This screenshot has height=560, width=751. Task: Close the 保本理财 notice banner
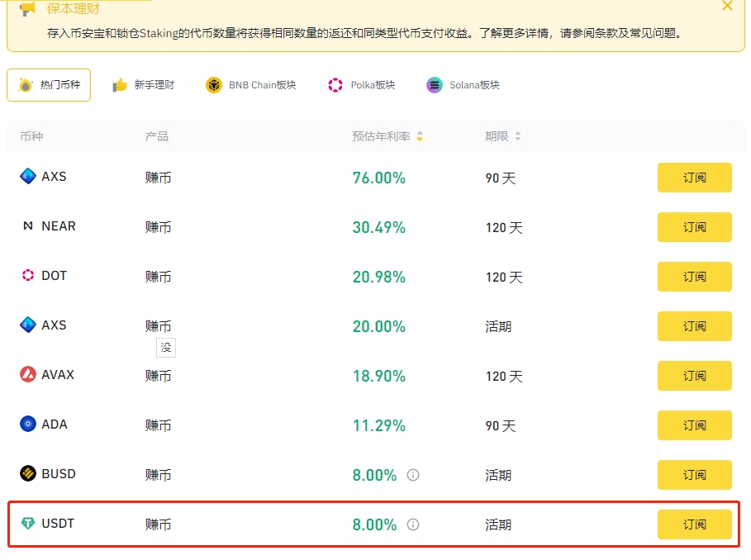tap(727, 6)
